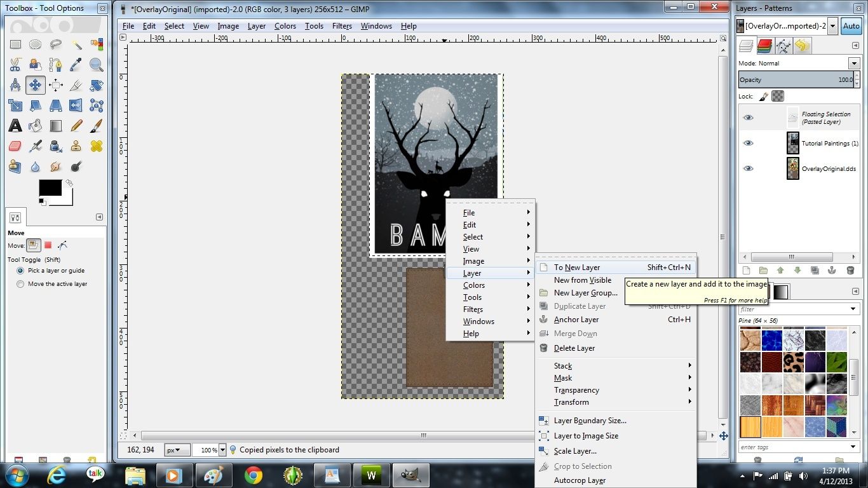Screen dimensions: 868x488
Task: Select the Measure compass tool
Action: point(15,85)
